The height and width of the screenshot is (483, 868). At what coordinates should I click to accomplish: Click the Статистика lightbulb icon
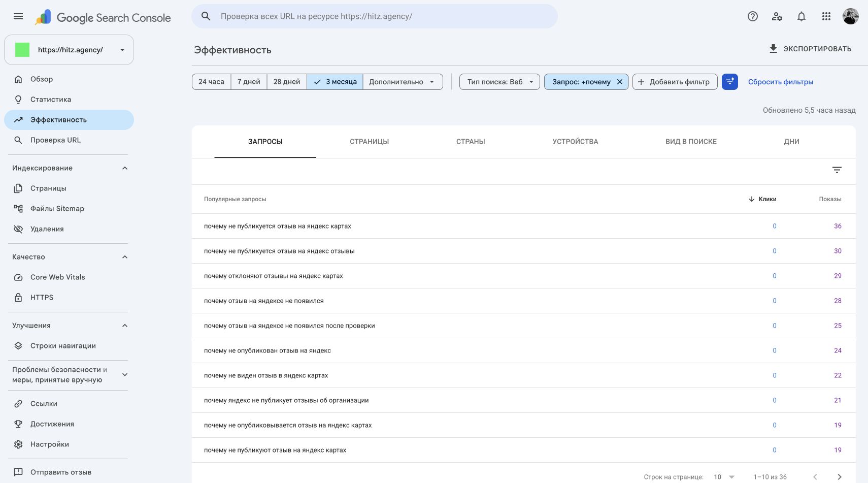(x=18, y=100)
